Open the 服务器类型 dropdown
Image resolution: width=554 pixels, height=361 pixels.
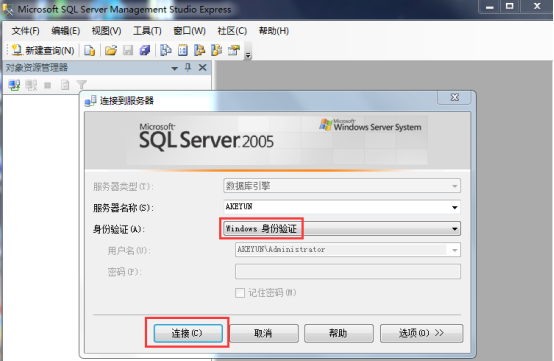coord(342,186)
